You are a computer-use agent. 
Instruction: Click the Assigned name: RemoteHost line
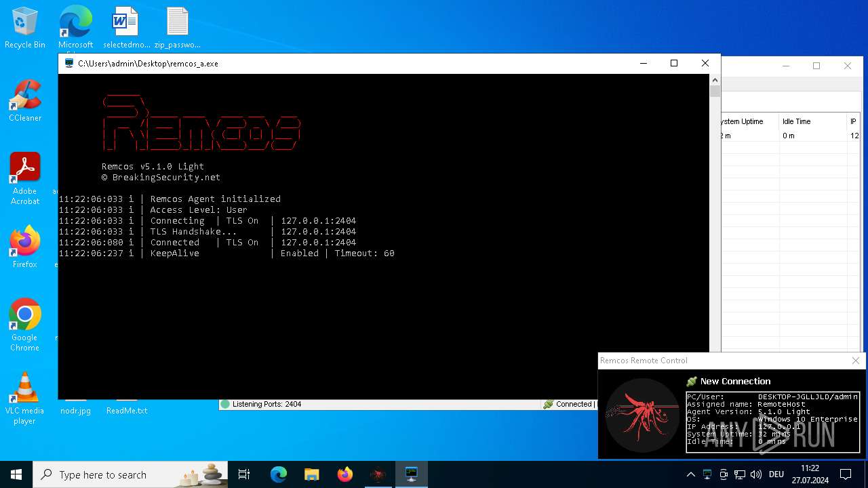coord(746,404)
